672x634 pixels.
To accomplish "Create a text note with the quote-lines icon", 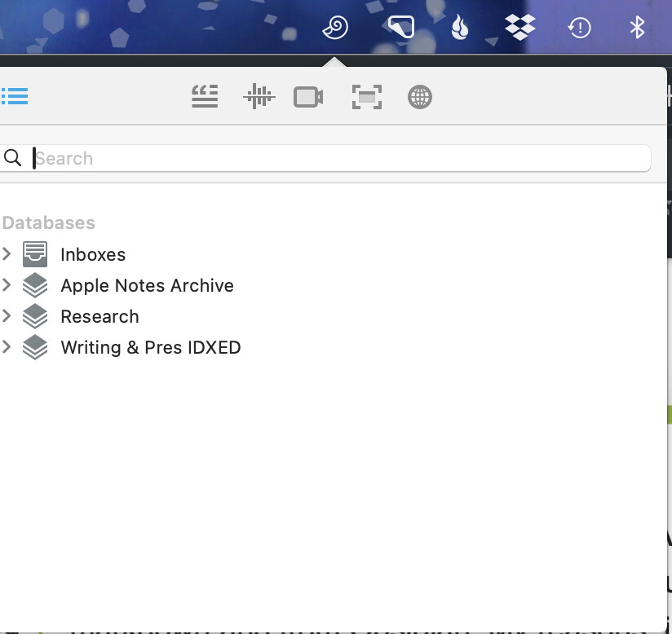I will [x=205, y=97].
